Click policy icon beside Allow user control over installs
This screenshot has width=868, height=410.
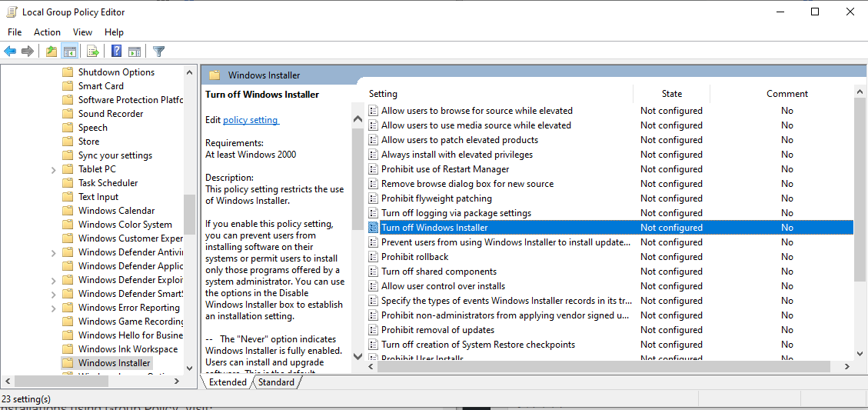tap(374, 286)
